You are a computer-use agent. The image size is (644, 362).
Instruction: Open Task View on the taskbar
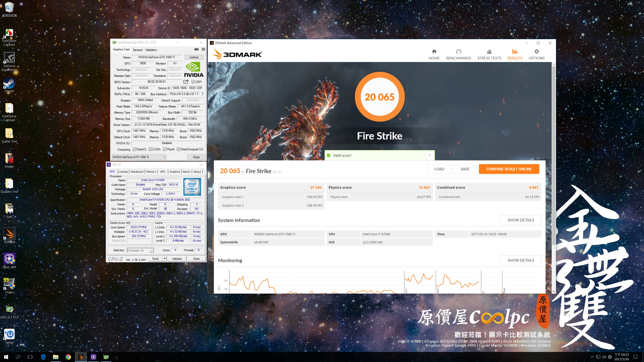coord(30,357)
